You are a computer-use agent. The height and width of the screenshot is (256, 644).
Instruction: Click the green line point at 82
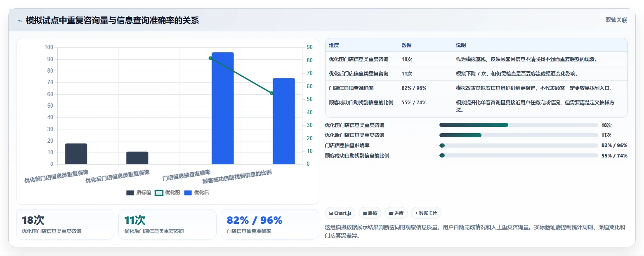click(x=210, y=58)
